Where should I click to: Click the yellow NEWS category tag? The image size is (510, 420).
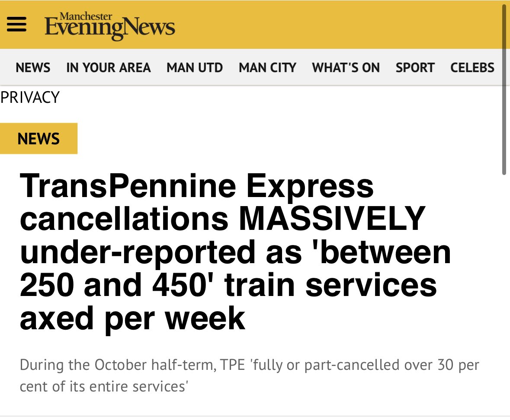click(x=38, y=139)
